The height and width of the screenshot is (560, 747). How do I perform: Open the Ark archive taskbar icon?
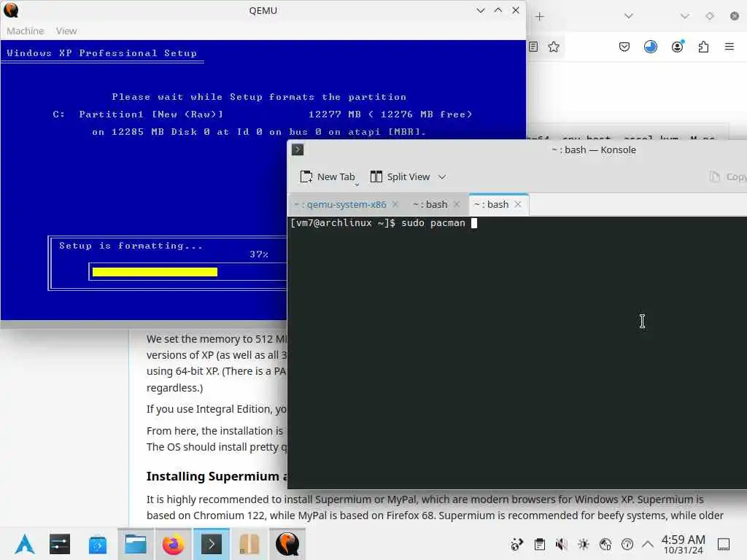pos(249,544)
